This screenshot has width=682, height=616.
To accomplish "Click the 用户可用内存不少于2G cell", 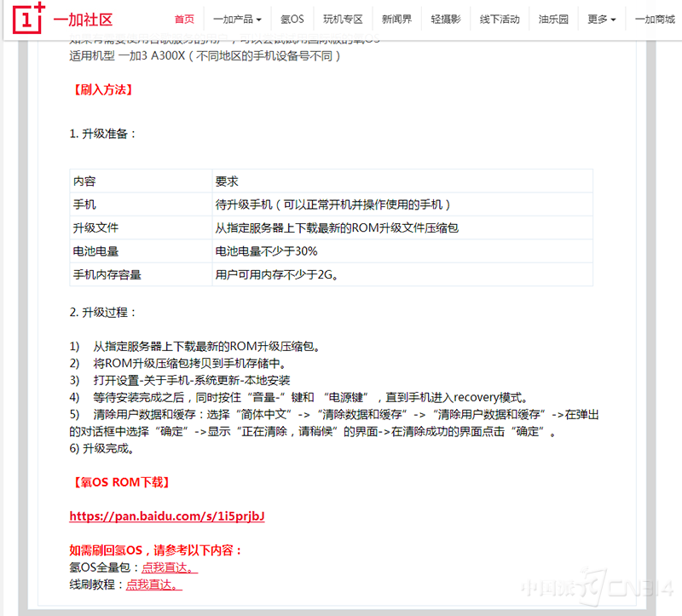I will [x=402, y=274].
